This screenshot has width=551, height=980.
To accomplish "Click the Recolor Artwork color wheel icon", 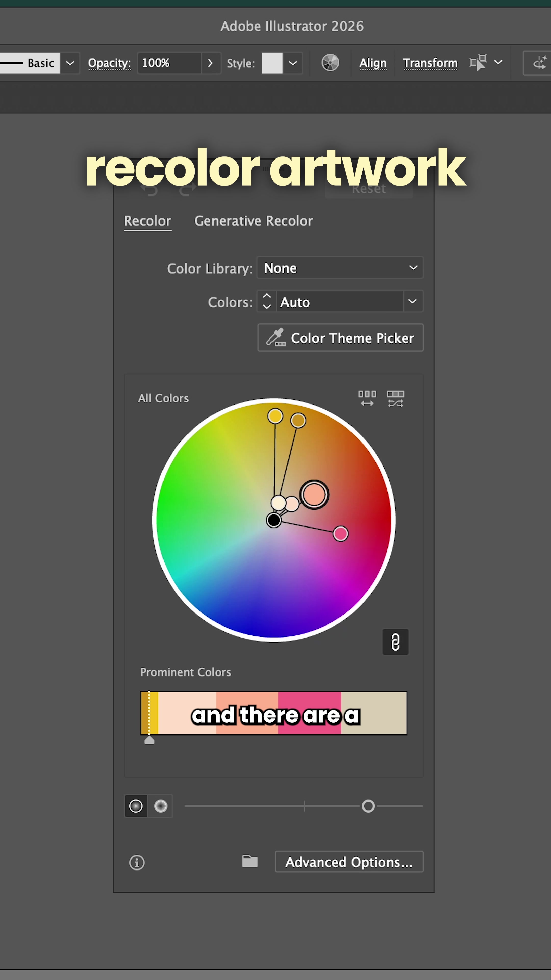I will [330, 63].
